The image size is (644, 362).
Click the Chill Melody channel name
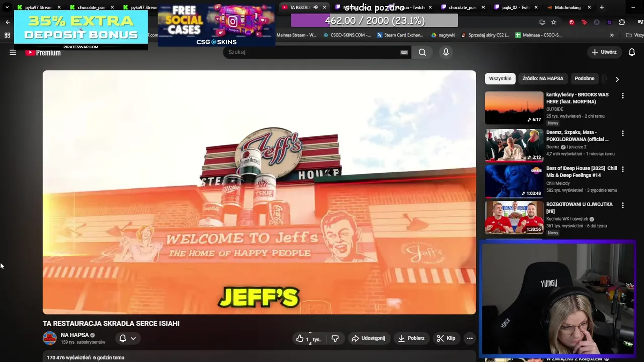point(558,183)
